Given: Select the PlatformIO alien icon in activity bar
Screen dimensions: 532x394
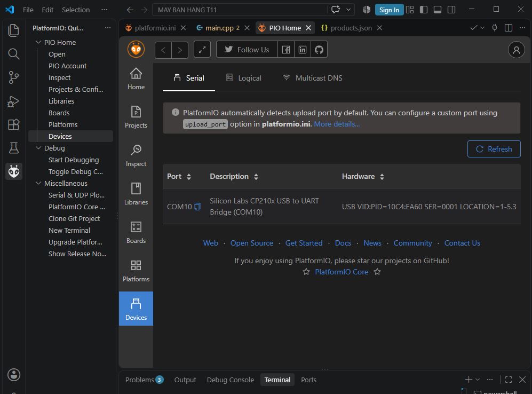Looking at the screenshot, I should click(13, 171).
